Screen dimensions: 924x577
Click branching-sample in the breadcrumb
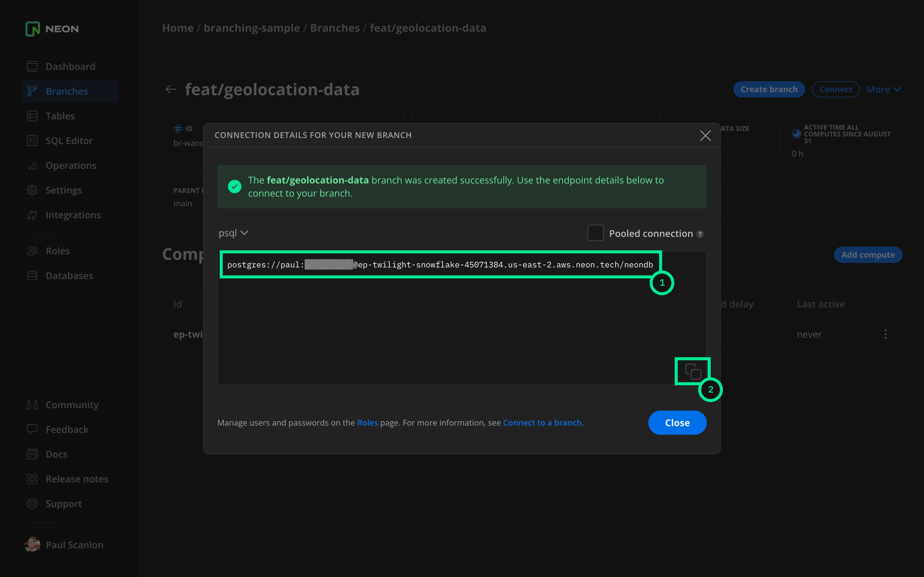click(x=251, y=28)
